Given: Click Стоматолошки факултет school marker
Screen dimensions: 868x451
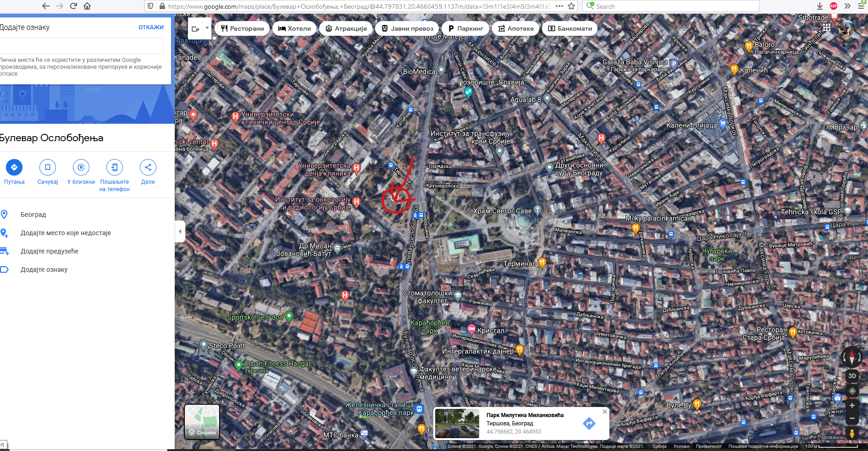Looking at the screenshot, I should click(458, 296).
